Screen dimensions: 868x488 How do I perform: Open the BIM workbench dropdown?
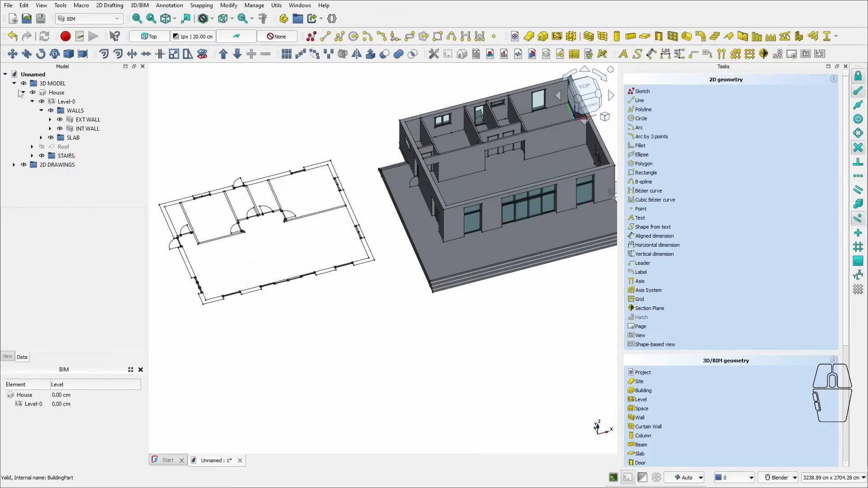[x=90, y=19]
